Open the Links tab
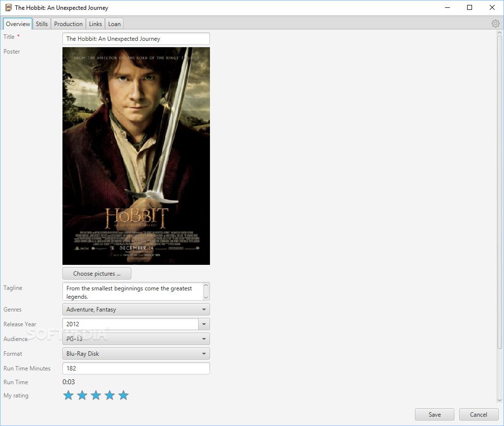This screenshot has width=504, height=426. [95, 24]
